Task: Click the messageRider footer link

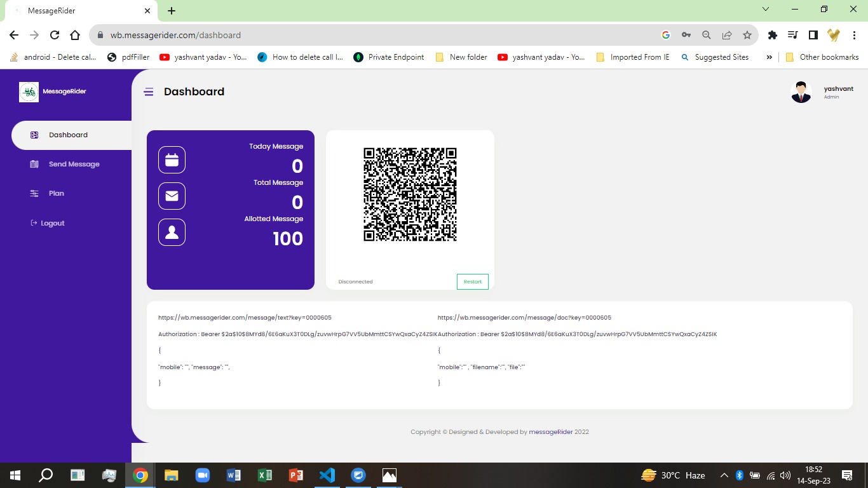Action: click(551, 432)
